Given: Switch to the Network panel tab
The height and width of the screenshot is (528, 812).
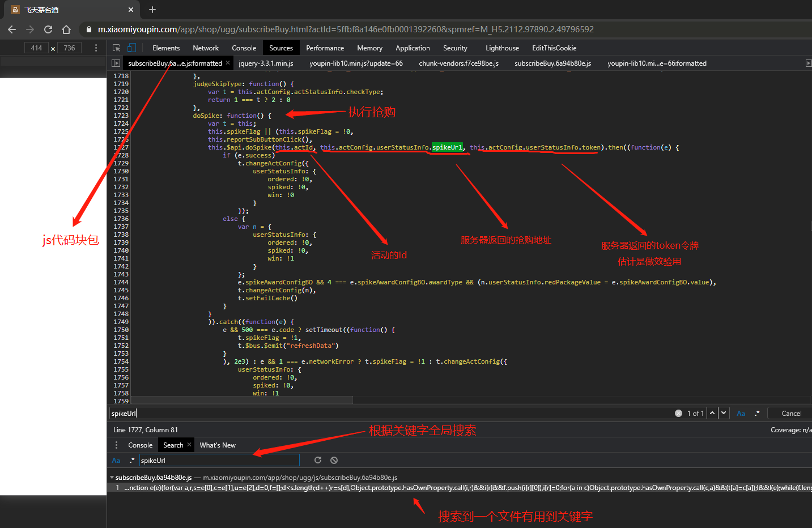Looking at the screenshot, I should pos(205,48).
